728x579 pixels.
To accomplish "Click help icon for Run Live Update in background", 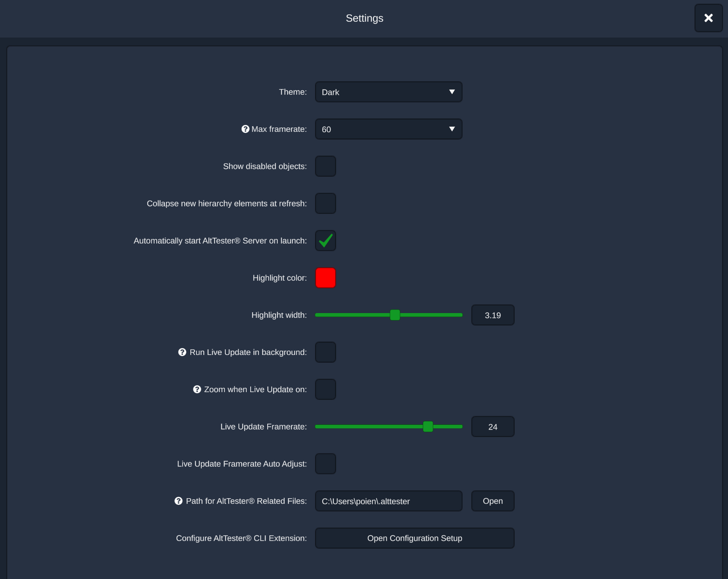I will (183, 352).
